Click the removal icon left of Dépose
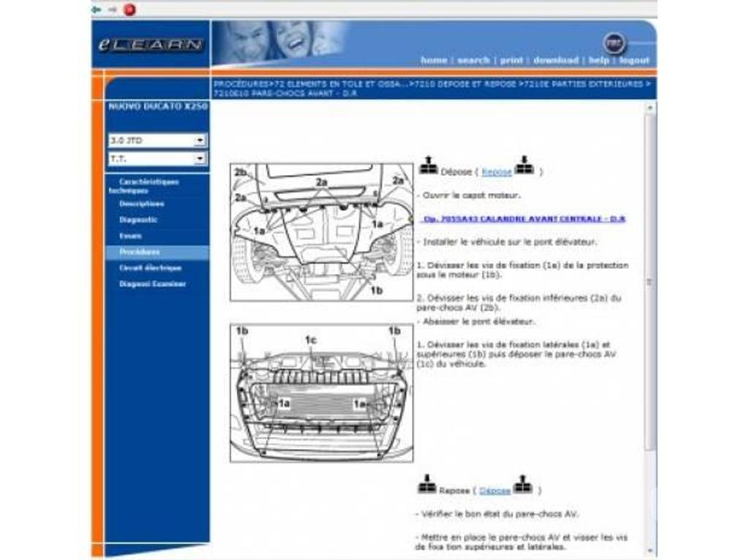Screen dimensions: 749x560 (428, 167)
